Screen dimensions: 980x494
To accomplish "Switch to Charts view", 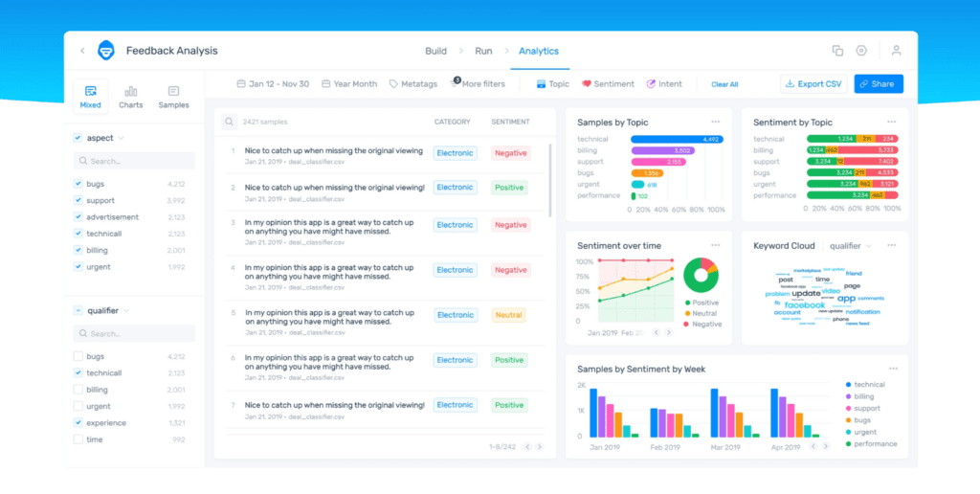I will click(x=130, y=97).
